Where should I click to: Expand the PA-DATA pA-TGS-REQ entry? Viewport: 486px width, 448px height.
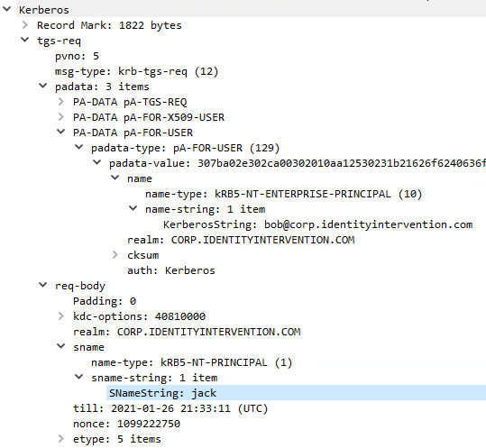[x=61, y=101]
